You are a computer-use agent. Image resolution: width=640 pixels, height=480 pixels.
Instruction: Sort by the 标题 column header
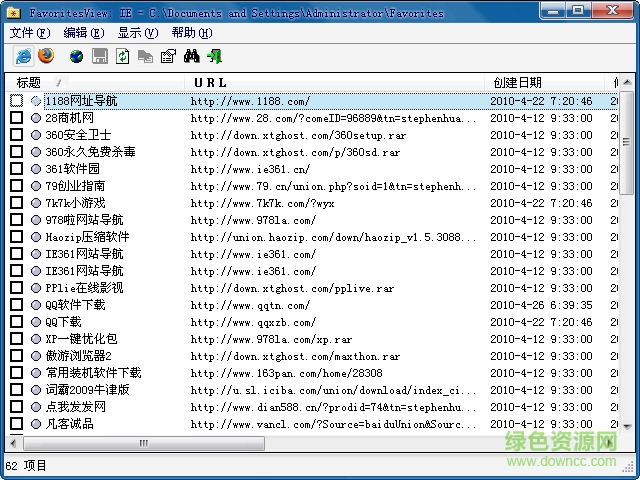(x=95, y=83)
